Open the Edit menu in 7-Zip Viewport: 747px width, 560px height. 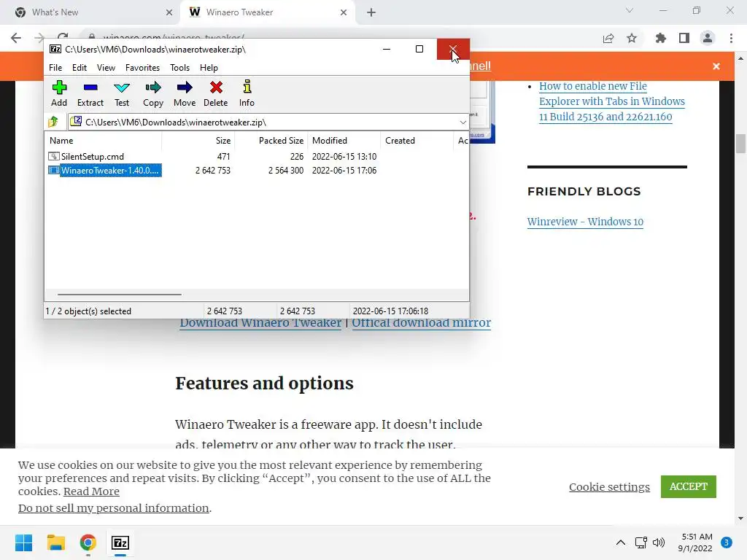(x=79, y=68)
